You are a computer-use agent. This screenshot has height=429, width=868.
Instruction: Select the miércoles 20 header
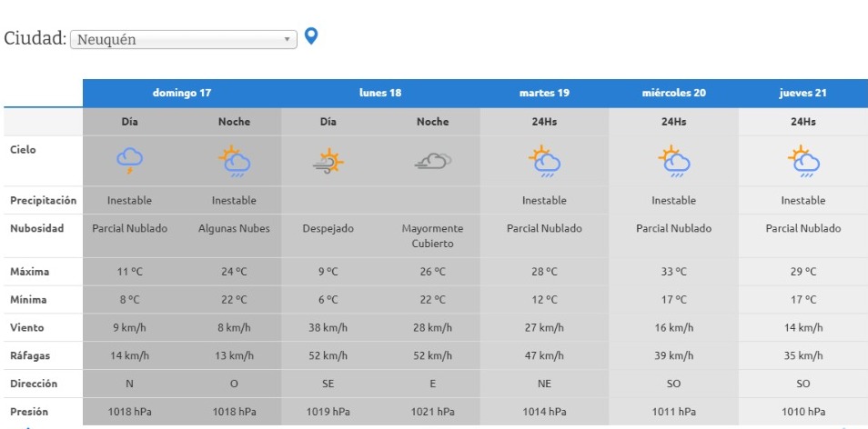coord(673,94)
